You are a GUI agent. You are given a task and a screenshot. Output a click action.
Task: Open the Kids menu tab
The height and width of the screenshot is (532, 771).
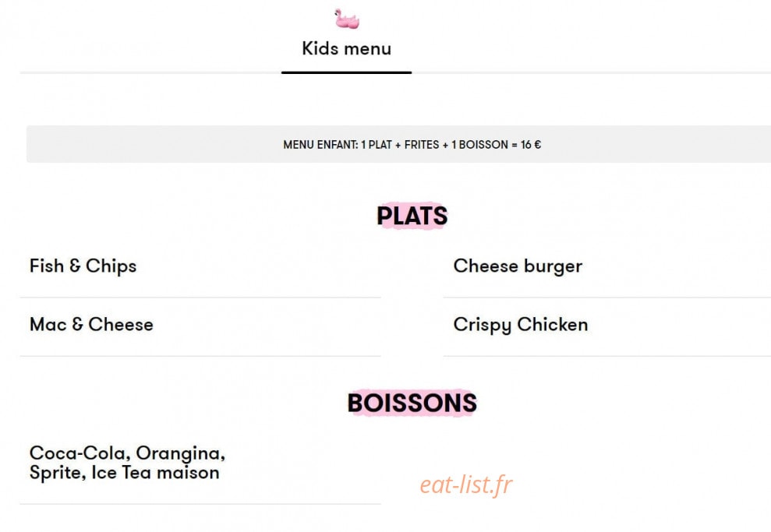coord(347,48)
